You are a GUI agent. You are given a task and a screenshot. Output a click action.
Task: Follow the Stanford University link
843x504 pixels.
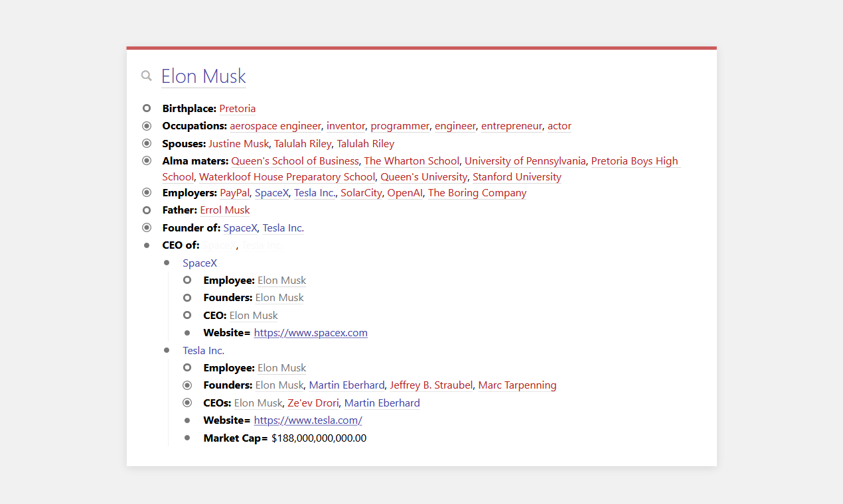(x=517, y=177)
